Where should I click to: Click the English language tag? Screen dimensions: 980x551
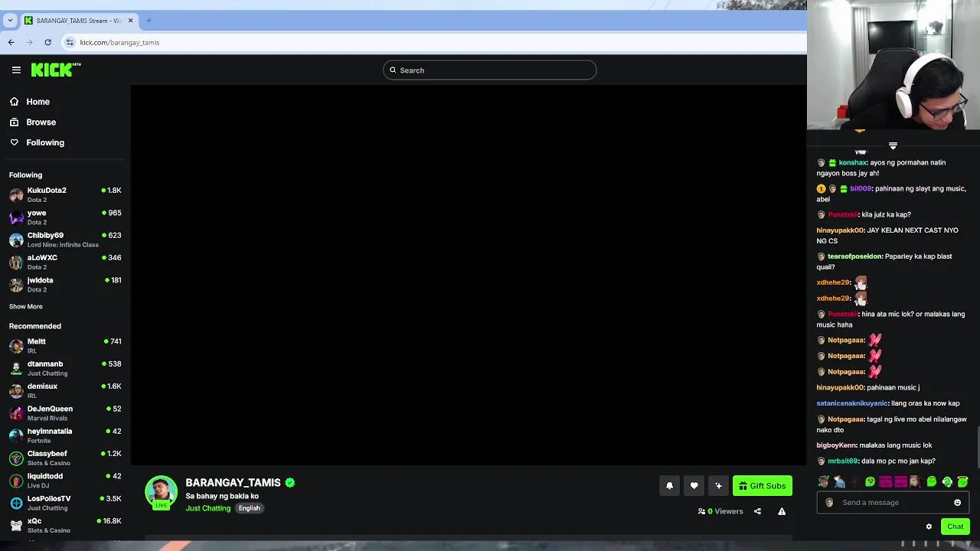click(x=249, y=508)
